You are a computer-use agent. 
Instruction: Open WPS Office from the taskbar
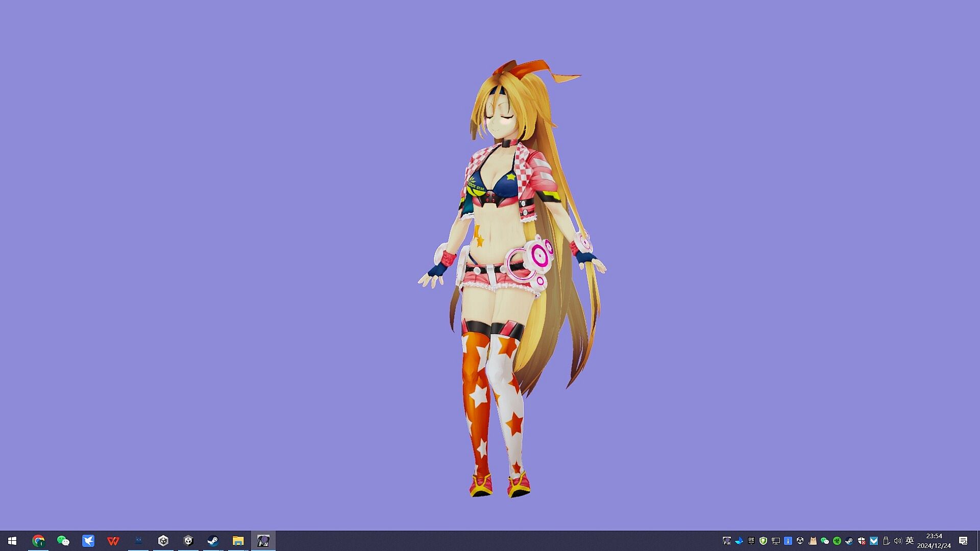(x=113, y=541)
